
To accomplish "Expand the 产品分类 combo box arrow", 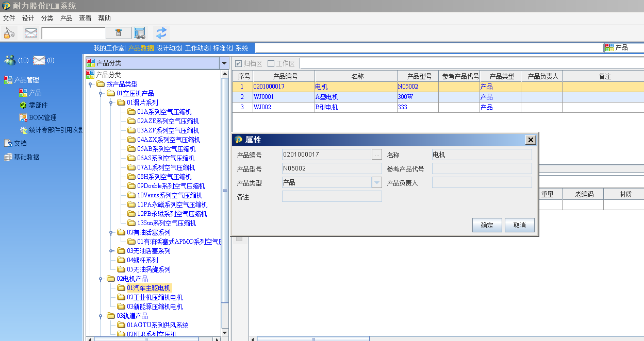I will point(224,63).
